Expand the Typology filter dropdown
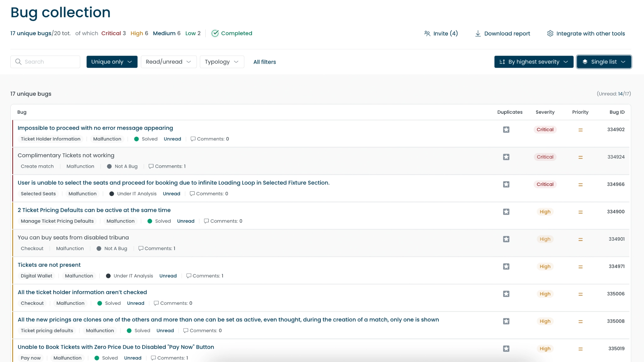Screen dimensions: 644x362 (222, 62)
